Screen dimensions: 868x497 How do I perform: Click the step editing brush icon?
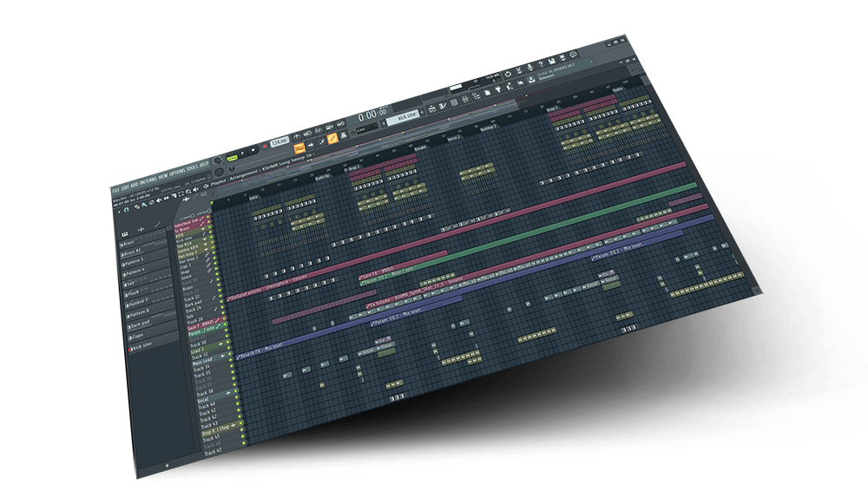[322, 142]
